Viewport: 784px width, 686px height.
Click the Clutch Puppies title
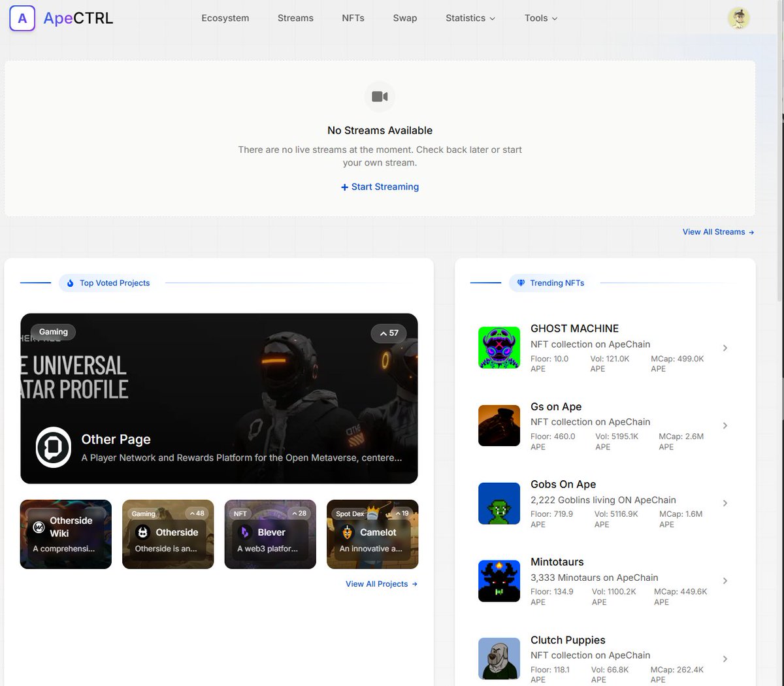pyautogui.click(x=568, y=640)
